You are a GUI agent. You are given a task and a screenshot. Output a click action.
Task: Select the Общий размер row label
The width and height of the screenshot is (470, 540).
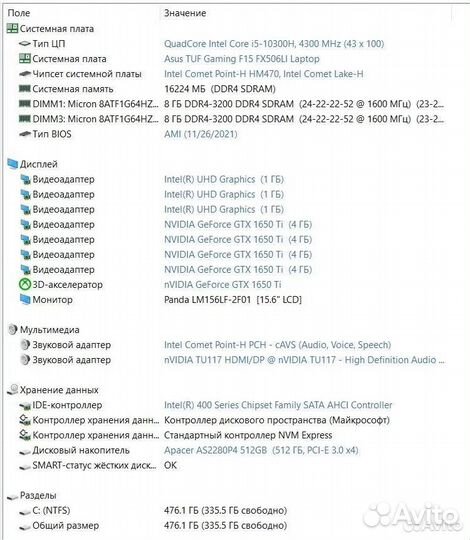65,526
